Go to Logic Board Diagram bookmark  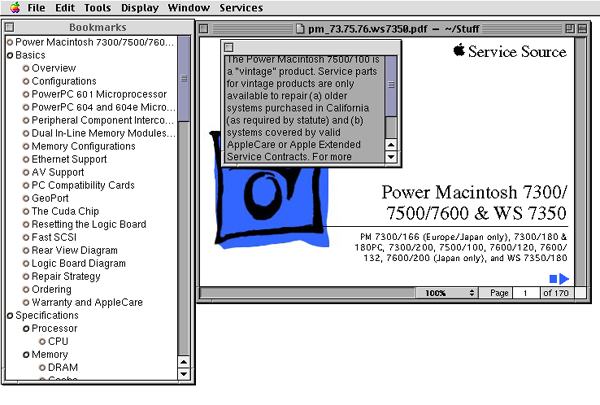pos(78,263)
